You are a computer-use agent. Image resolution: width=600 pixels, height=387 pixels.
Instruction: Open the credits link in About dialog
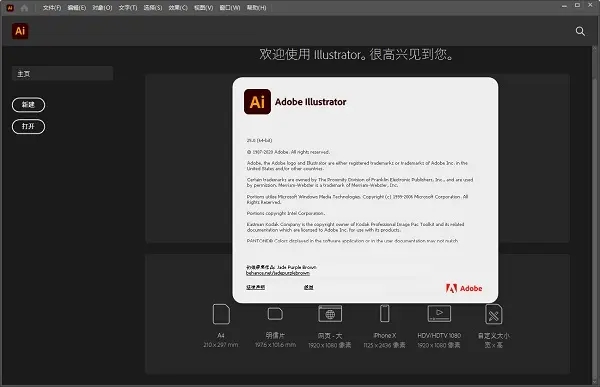click(308, 287)
